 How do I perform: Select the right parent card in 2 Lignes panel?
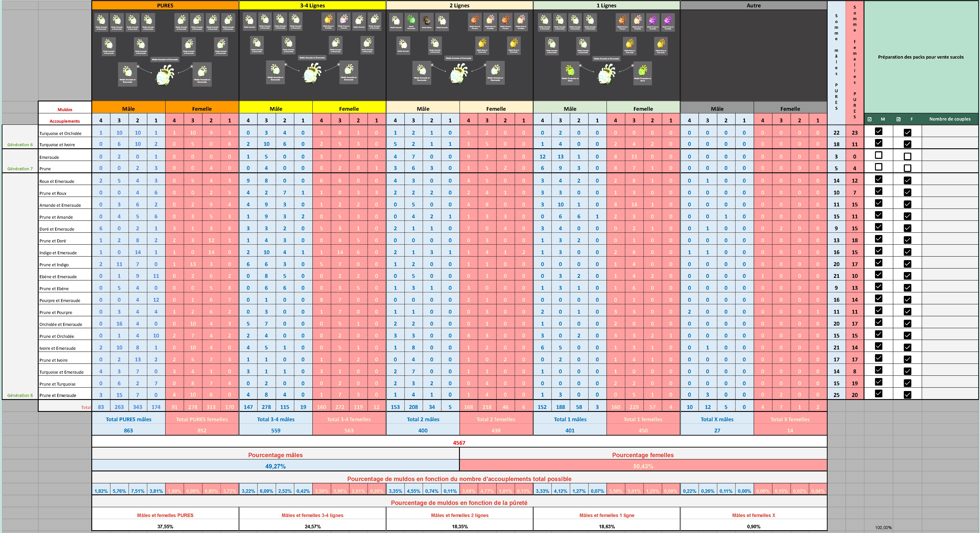(495, 73)
